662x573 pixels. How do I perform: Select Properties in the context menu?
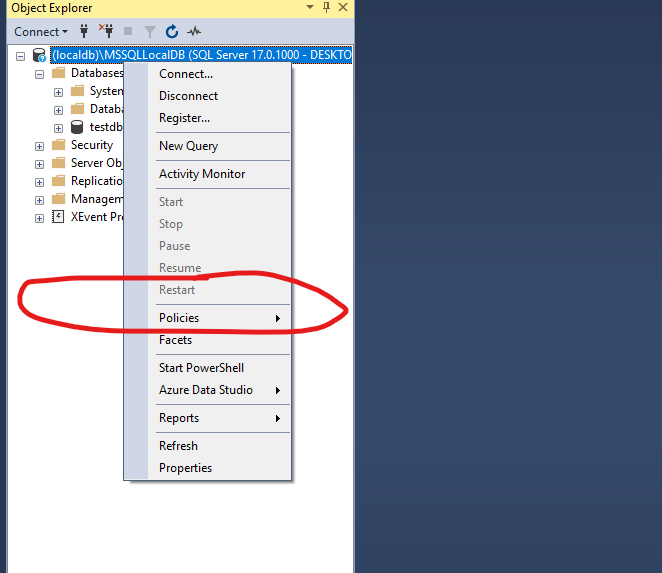coord(185,468)
